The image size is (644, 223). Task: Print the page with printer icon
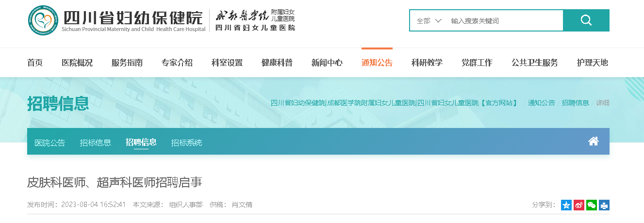pos(604,205)
